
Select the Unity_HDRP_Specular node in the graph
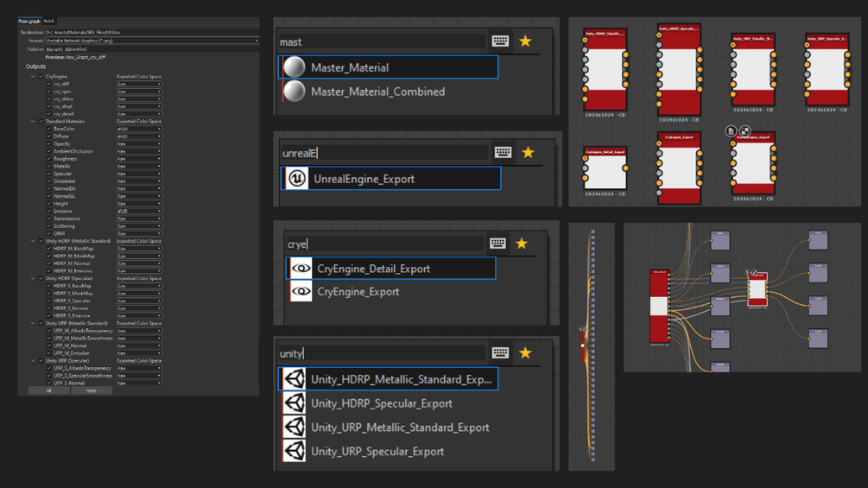tap(679, 70)
